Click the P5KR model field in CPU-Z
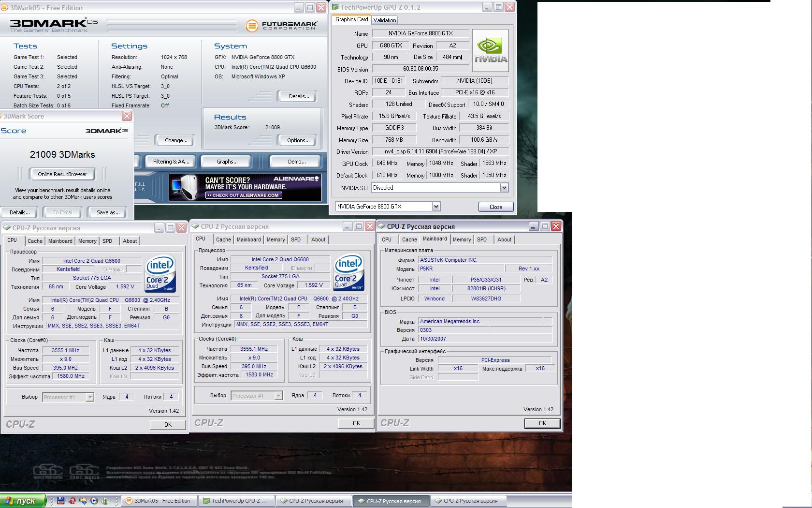The image size is (812, 508). click(461, 269)
